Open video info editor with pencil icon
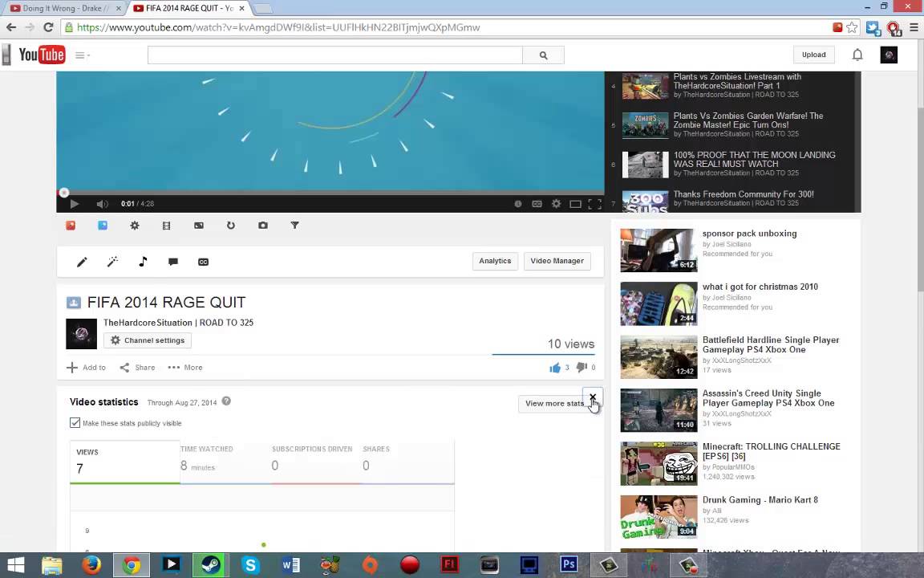This screenshot has height=578, width=924. [x=82, y=262]
